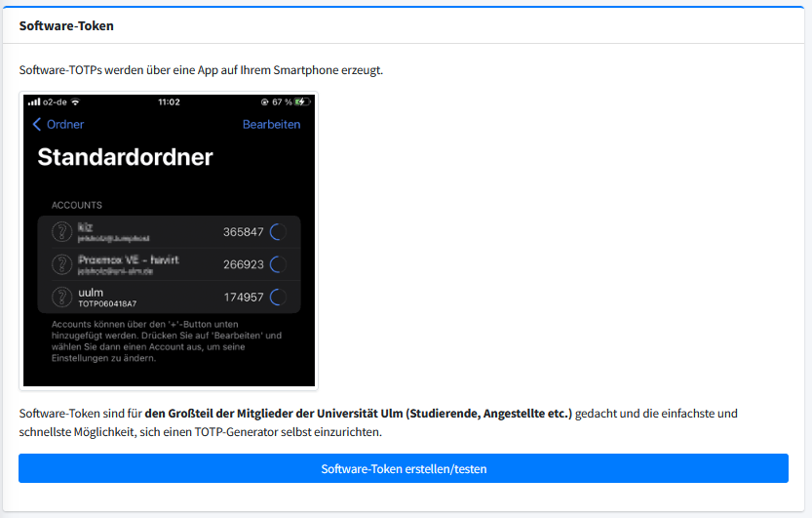Click Bearbeiten in the phone screenshot
Screen dimensions: 812x518
[x=271, y=125]
